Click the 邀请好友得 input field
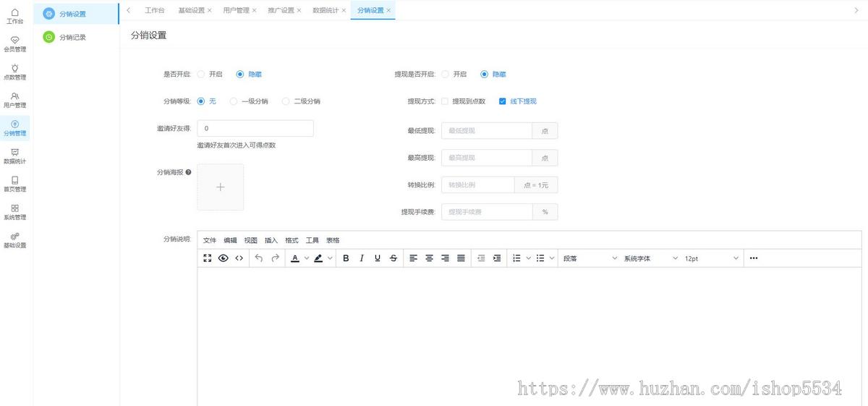 point(255,128)
